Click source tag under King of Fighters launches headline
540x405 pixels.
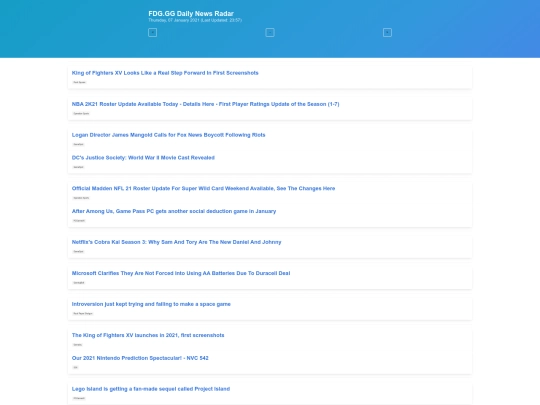point(78,345)
